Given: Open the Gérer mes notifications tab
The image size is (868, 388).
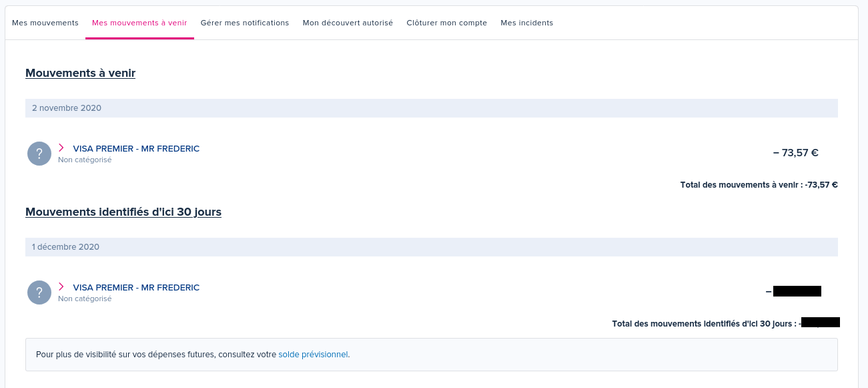Looking at the screenshot, I should pos(245,23).
